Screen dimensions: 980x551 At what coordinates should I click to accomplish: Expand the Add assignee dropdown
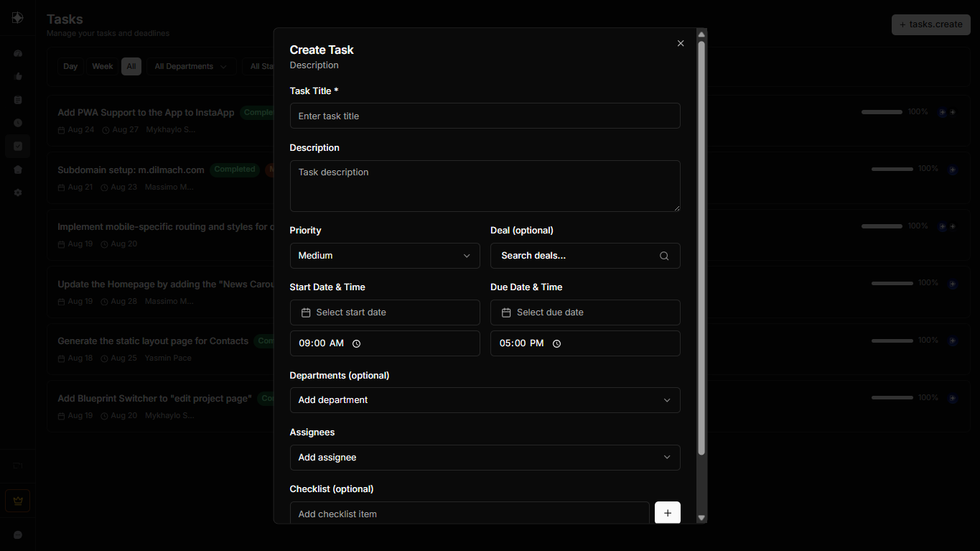[485, 458]
